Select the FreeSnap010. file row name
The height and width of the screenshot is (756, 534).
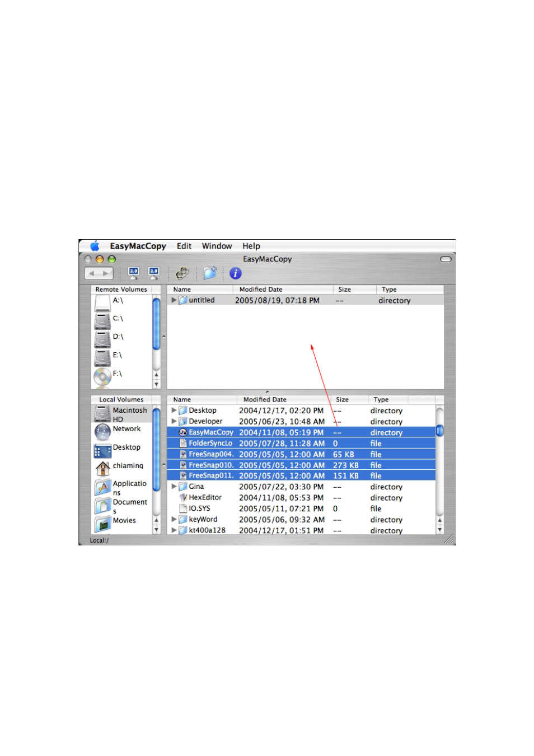click(x=211, y=465)
